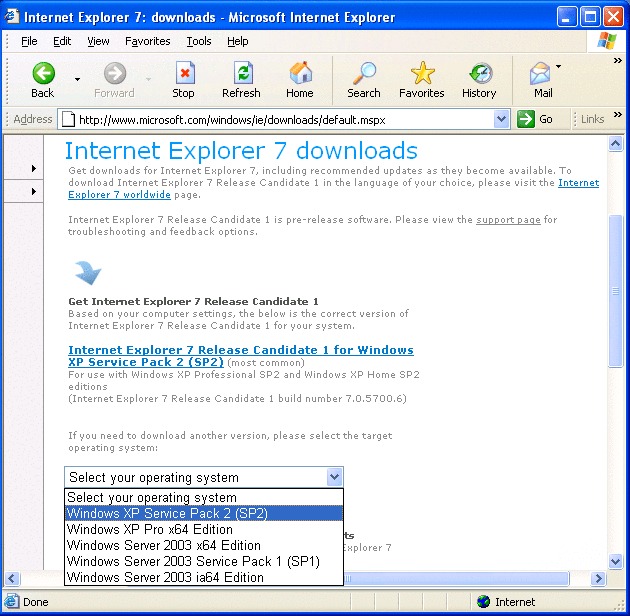The width and height of the screenshot is (630, 616).
Task: Choose 'Select your operating system' list option
Action: click(204, 497)
